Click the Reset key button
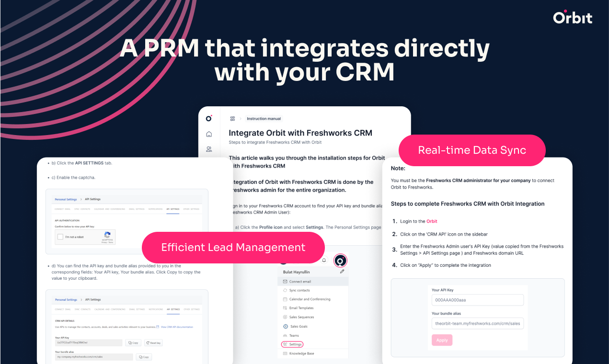The height and width of the screenshot is (364, 609). coord(154,343)
